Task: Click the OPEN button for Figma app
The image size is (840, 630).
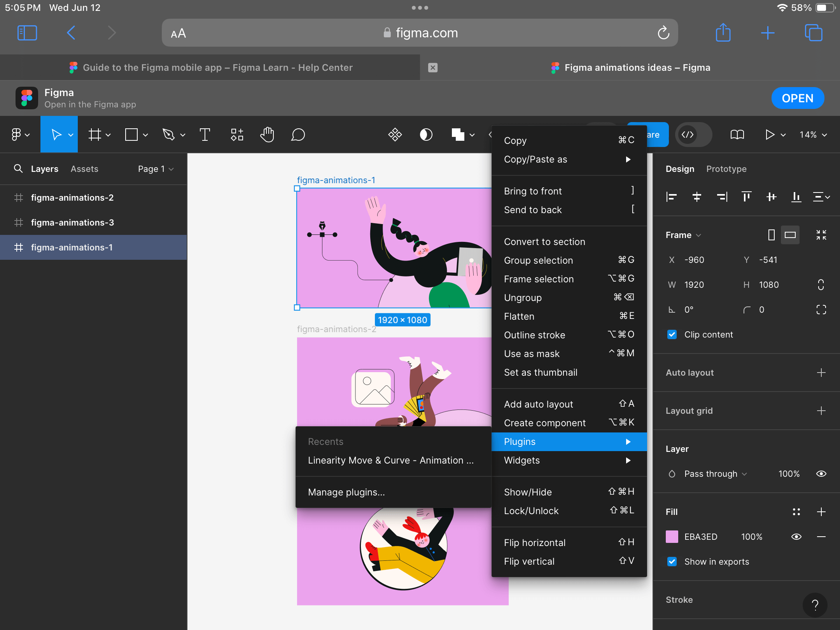Action: coord(798,98)
